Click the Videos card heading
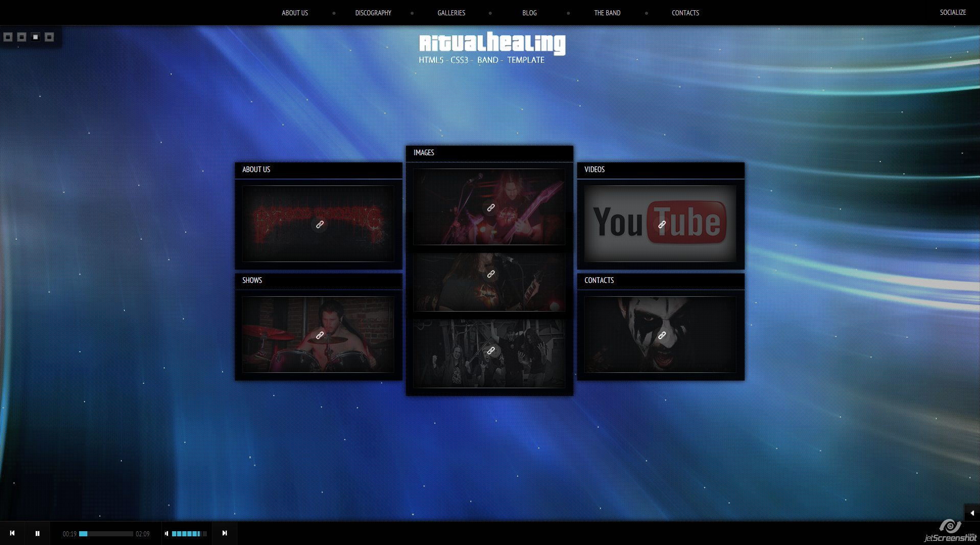The height and width of the screenshot is (545, 980). 594,170
